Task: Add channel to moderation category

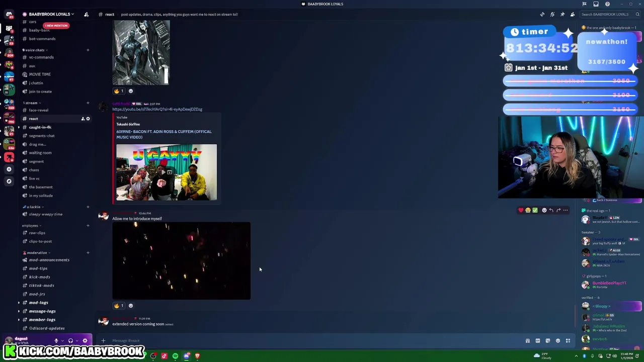Action: click(x=88, y=252)
